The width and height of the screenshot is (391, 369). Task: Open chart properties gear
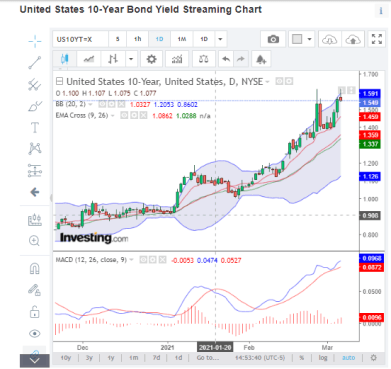click(151, 59)
